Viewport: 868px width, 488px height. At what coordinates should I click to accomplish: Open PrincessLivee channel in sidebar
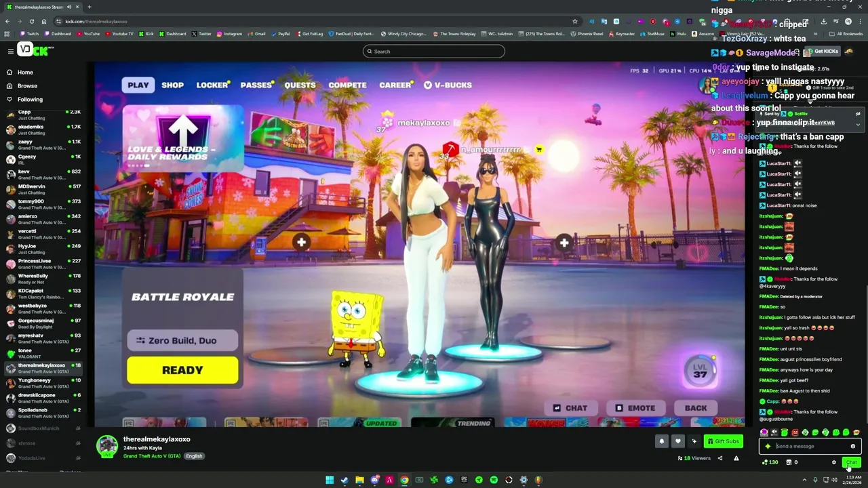point(42,264)
